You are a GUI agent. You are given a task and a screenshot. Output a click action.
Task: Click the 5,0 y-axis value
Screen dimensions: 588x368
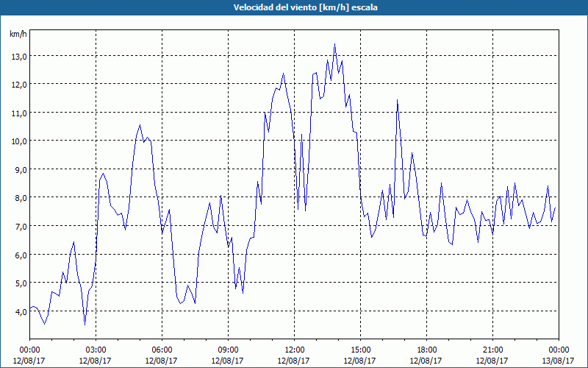click(21, 283)
